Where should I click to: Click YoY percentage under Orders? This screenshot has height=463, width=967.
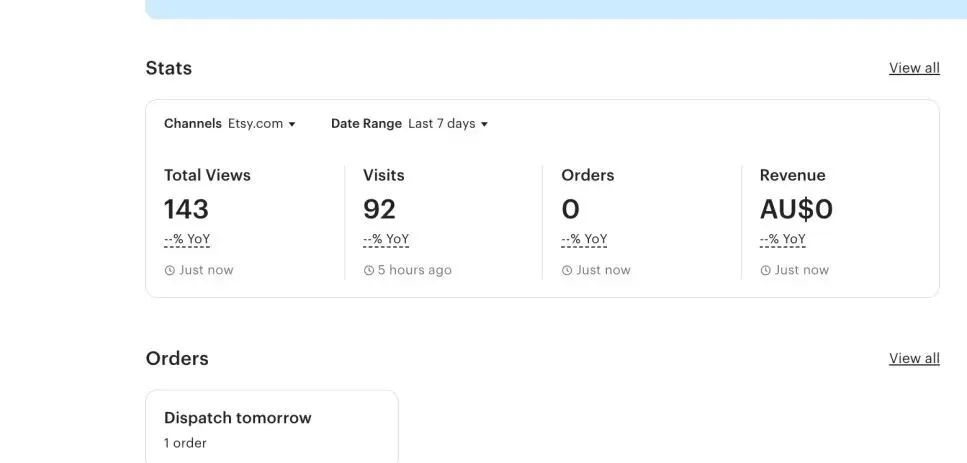(x=584, y=240)
